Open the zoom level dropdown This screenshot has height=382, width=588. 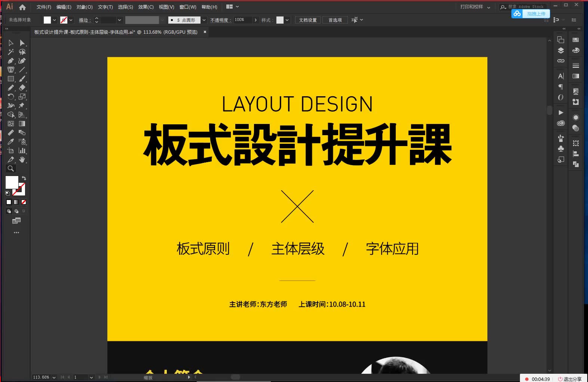click(54, 378)
